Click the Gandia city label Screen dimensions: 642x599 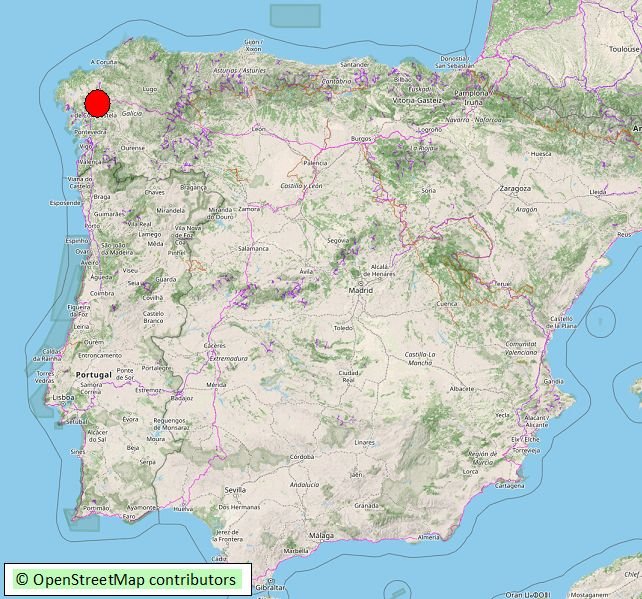point(554,381)
